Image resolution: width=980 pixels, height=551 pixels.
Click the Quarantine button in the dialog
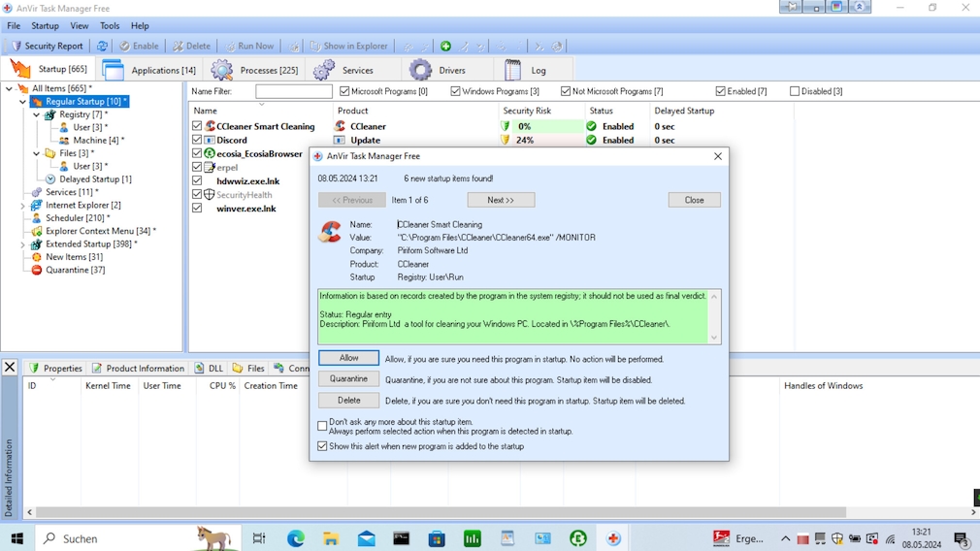coord(348,378)
